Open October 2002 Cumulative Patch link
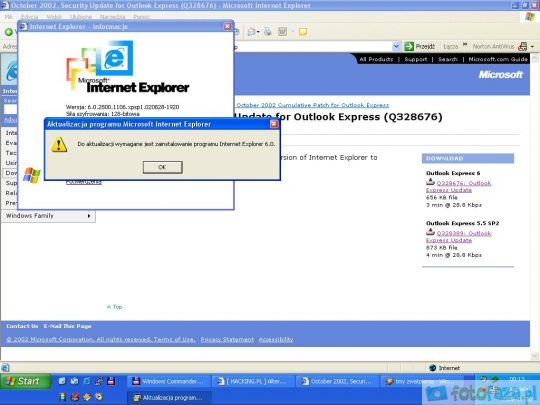Screen dimensions: 540x405 312,105
